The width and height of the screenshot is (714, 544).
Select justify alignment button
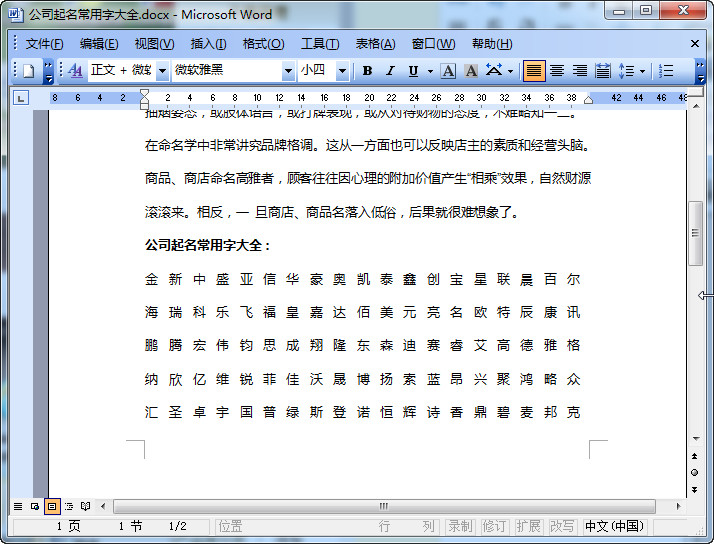(534, 71)
